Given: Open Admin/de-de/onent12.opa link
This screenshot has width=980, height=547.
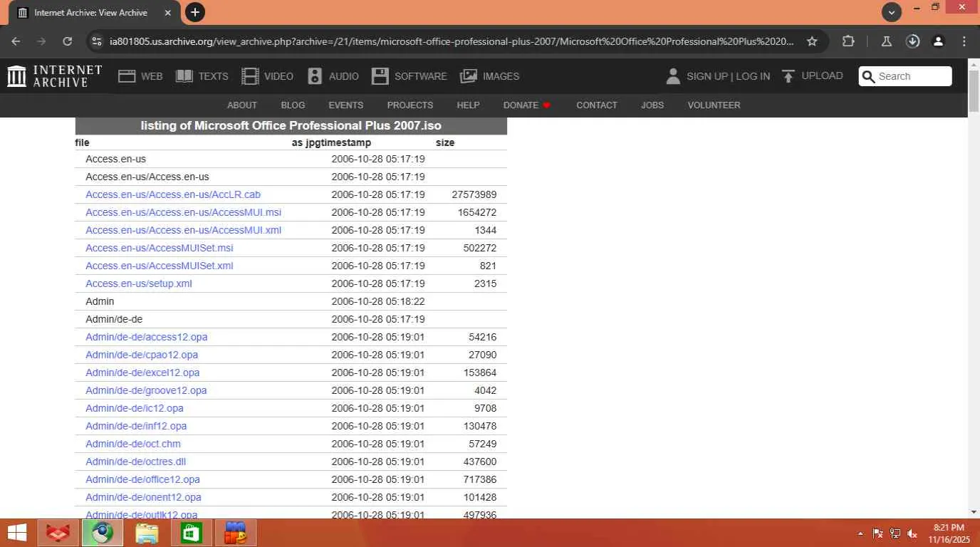Looking at the screenshot, I should 143,497.
